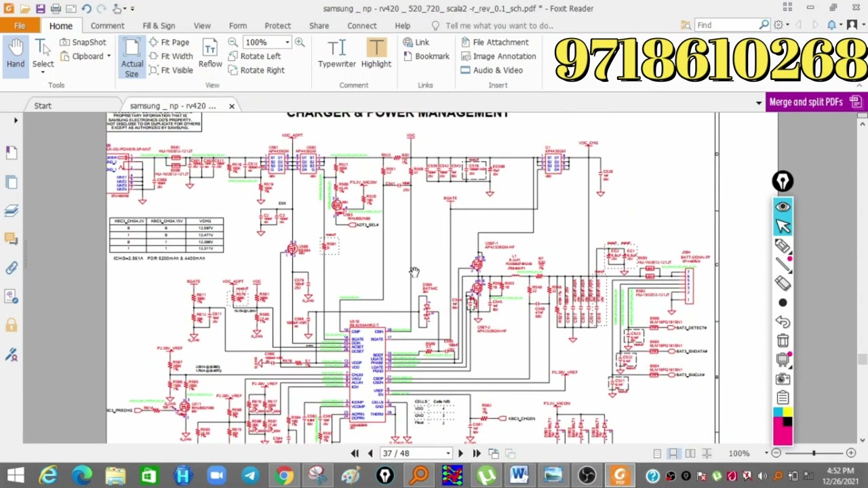This screenshot has width=868, height=488.
Task: Select the Typewriter tool
Action: click(x=337, y=54)
